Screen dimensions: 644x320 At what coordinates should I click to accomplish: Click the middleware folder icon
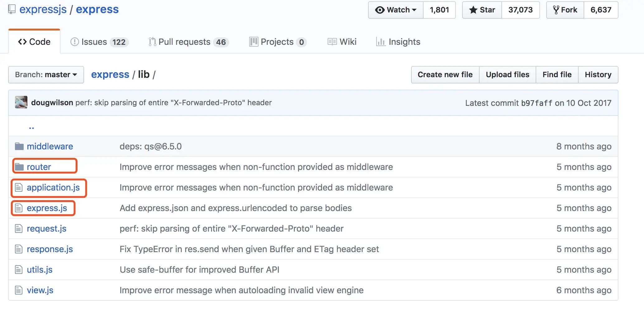coord(19,146)
